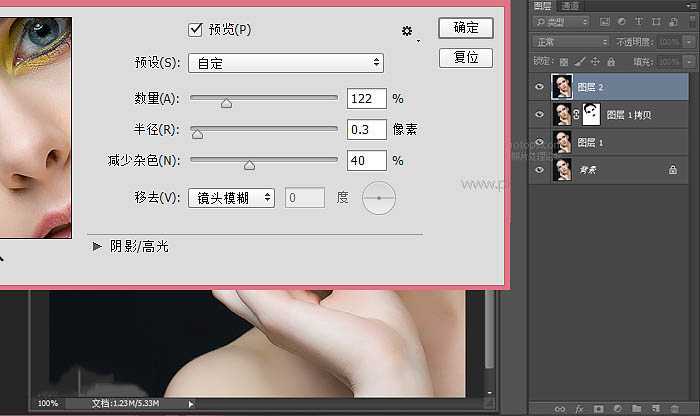Switch to the 通道 channels tab
This screenshot has width=700, height=416.
pos(572,6)
